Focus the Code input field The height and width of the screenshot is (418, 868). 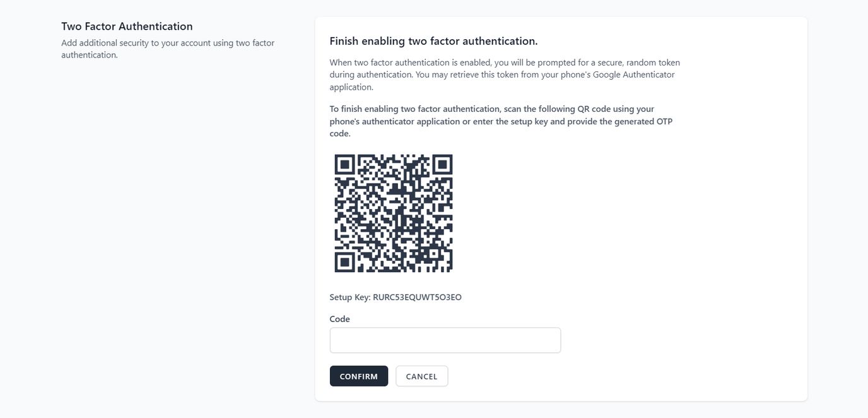pyautogui.click(x=445, y=340)
